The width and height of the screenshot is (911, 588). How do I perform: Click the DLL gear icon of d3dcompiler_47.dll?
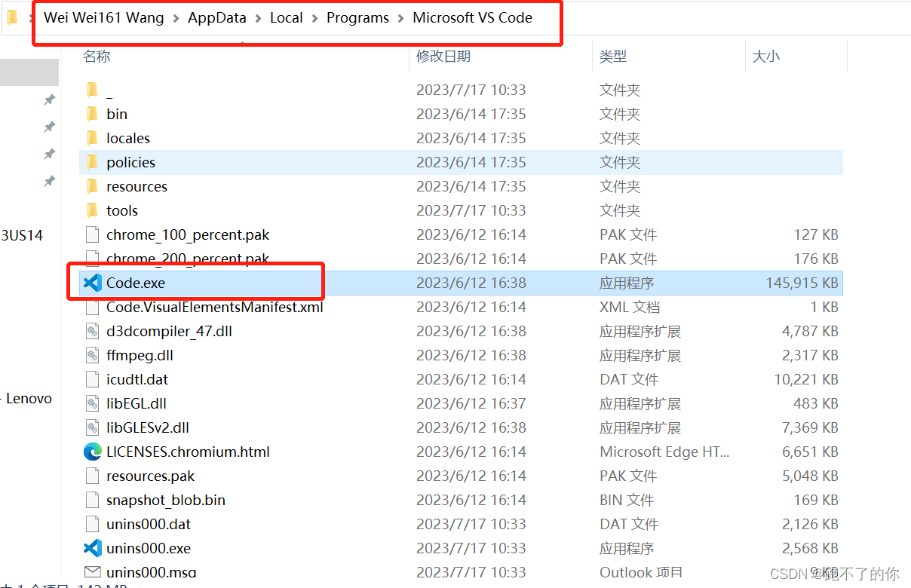(x=92, y=331)
